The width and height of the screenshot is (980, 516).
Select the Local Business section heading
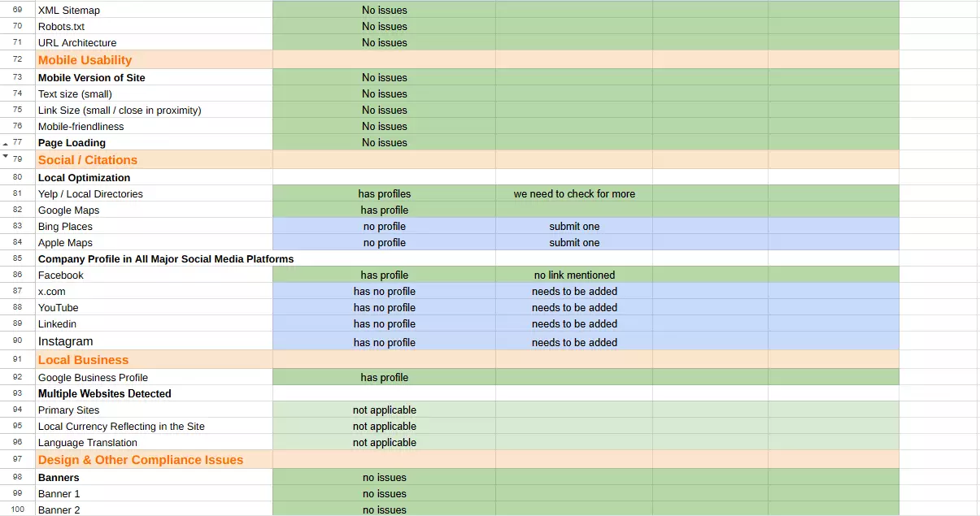pyautogui.click(x=155, y=360)
